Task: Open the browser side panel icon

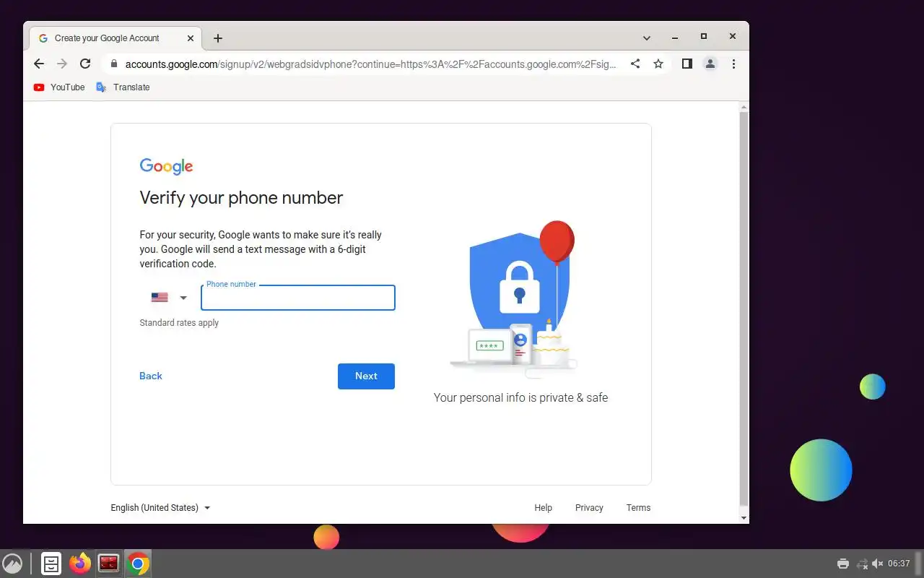Action: coord(687,64)
